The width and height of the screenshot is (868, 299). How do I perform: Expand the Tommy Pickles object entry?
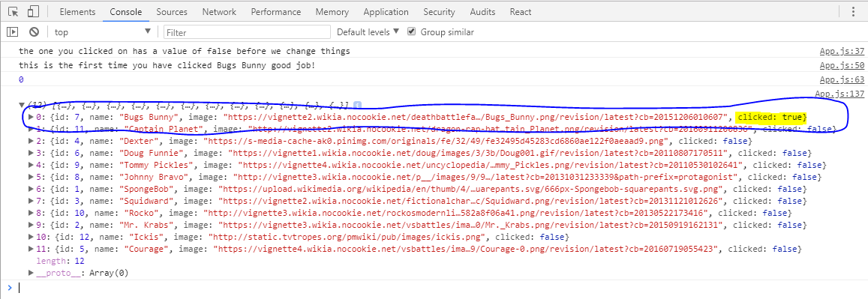(x=31, y=166)
